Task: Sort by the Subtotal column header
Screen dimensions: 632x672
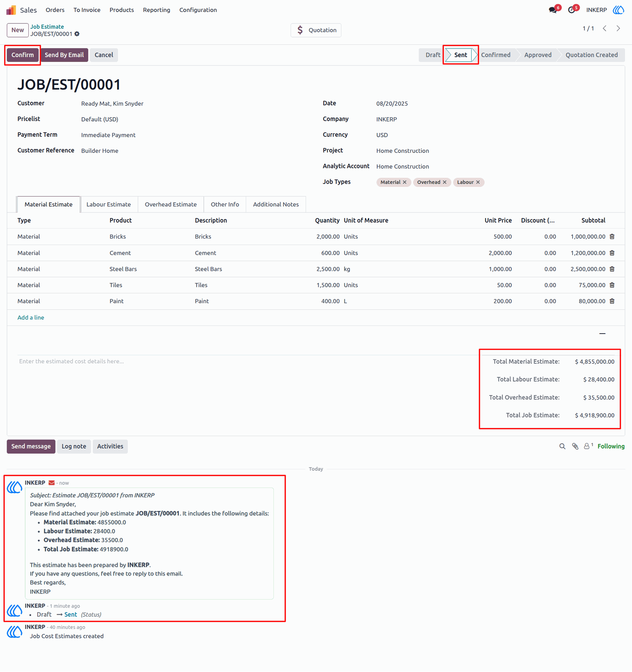Action: click(x=593, y=220)
